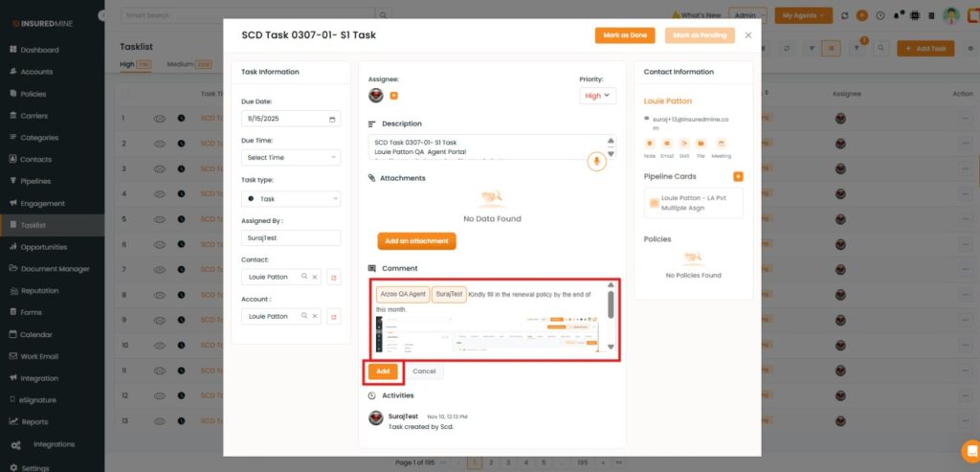Click the comment box scrollbar
Viewport: 980px width, 472px height.
tap(611, 306)
